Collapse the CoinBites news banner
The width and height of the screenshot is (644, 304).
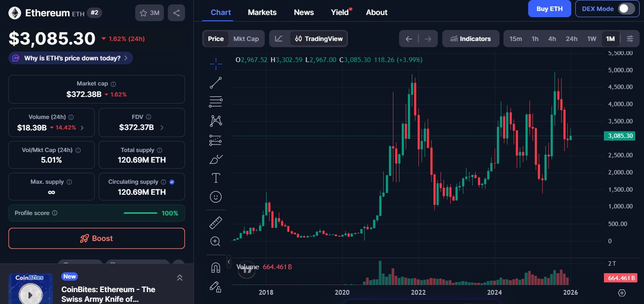click(x=179, y=278)
